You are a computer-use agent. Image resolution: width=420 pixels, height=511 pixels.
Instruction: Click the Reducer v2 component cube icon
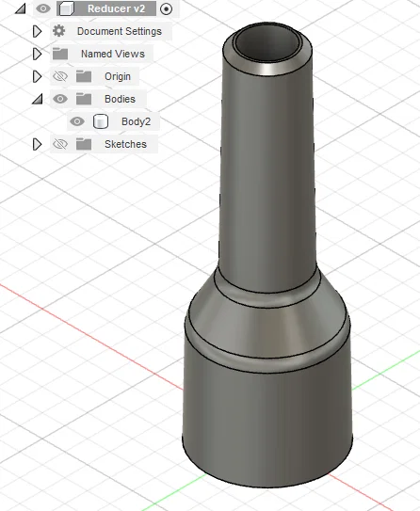pos(67,8)
